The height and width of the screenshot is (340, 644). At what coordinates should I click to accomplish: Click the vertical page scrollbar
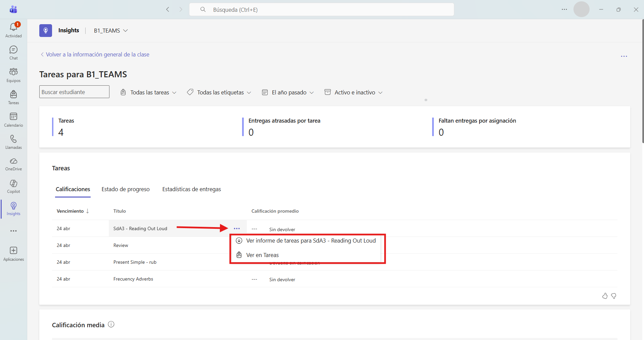click(x=643, y=82)
